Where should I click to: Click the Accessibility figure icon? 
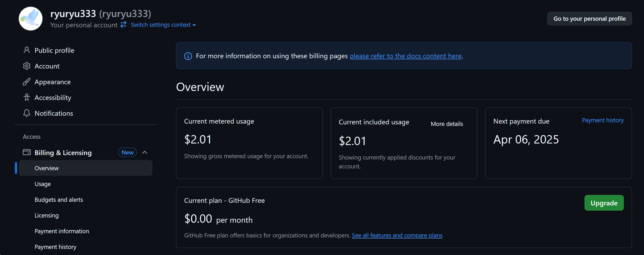(26, 97)
